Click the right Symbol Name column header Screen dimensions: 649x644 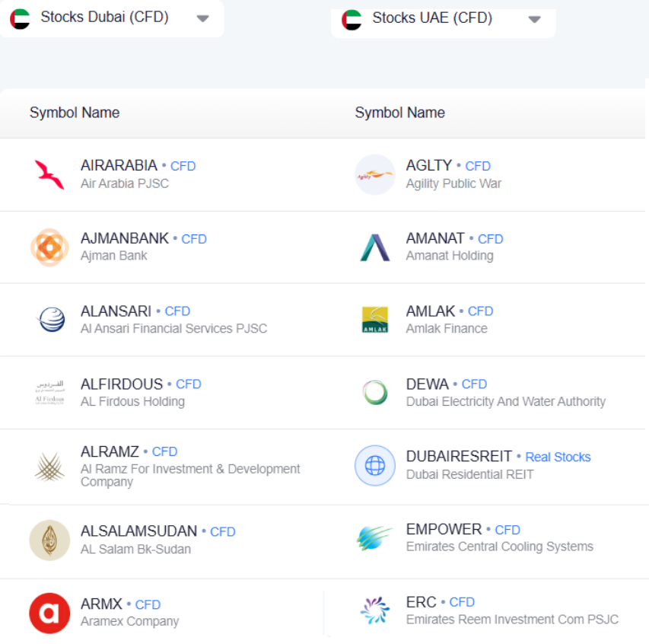click(x=399, y=113)
